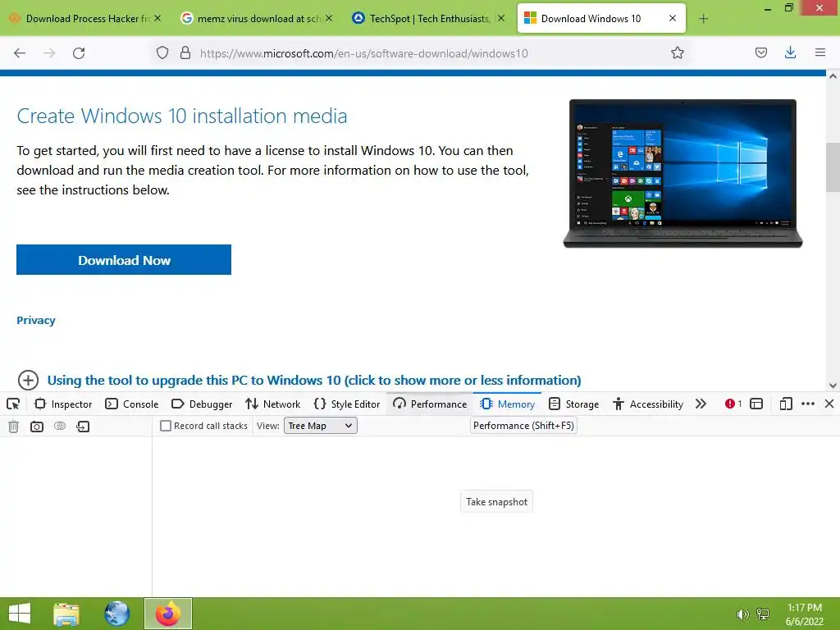The height and width of the screenshot is (630, 840).
Task: Click Firefox icon in taskbar
Action: 167,614
